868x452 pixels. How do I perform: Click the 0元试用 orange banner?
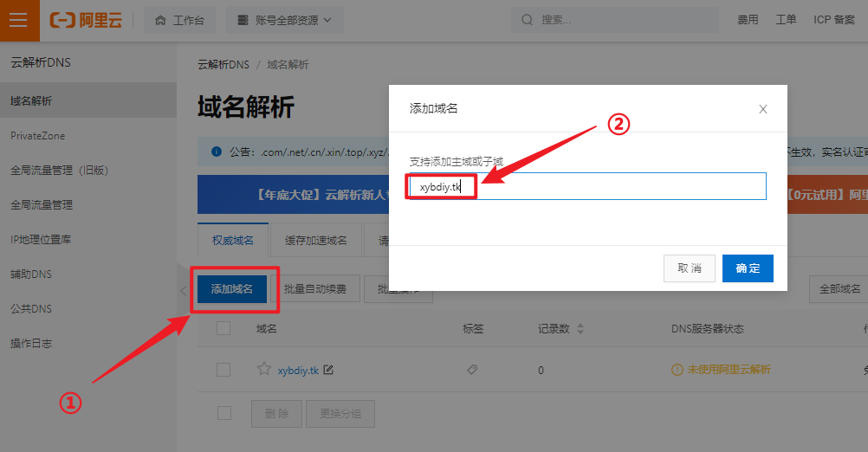[x=827, y=195]
